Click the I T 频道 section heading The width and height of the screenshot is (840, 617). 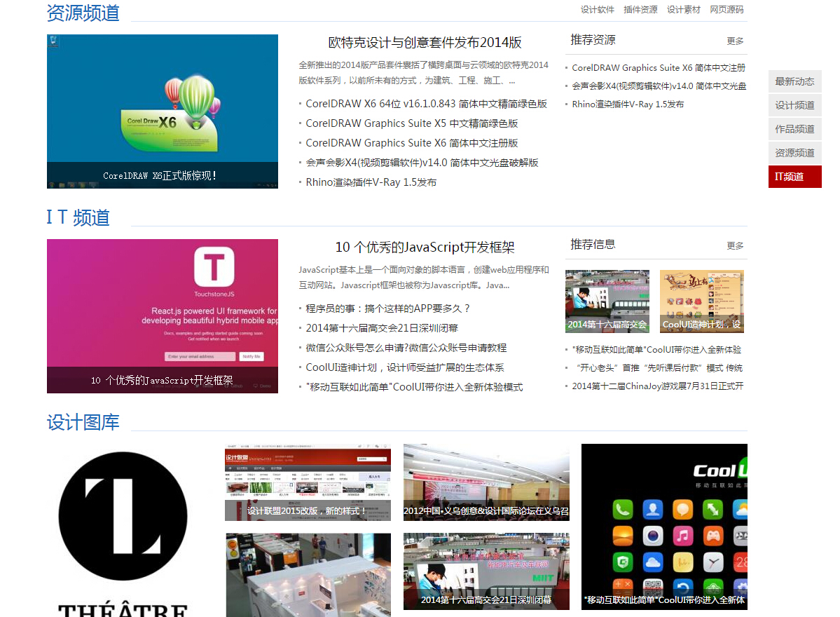(x=78, y=217)
